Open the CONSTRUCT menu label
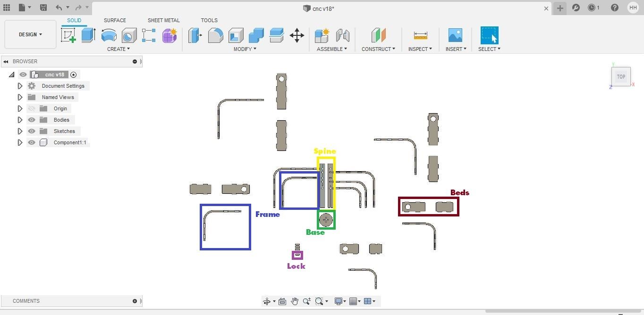 tap(378, 49)
